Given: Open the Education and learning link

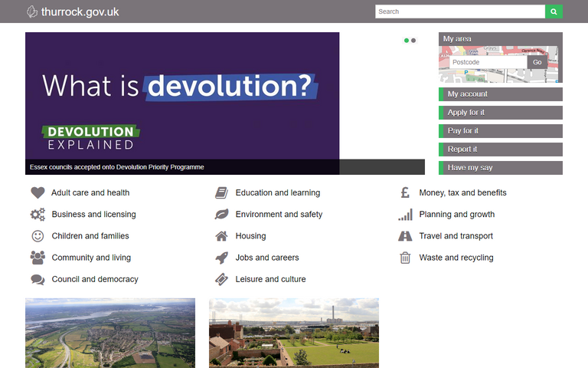Looking at the screenshot, I should tap(277, 193).
